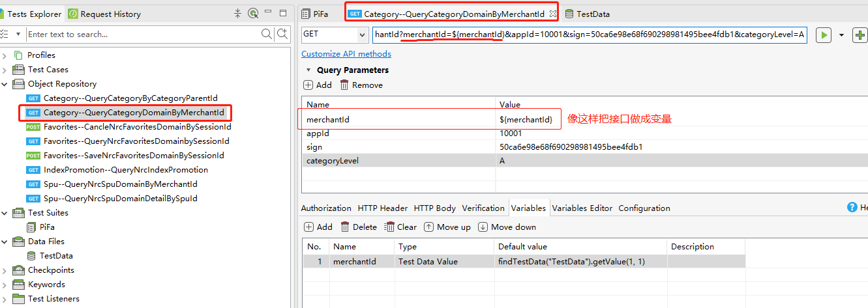
Task: Open the run options dropdown arrow
Action: coord(841,35)
